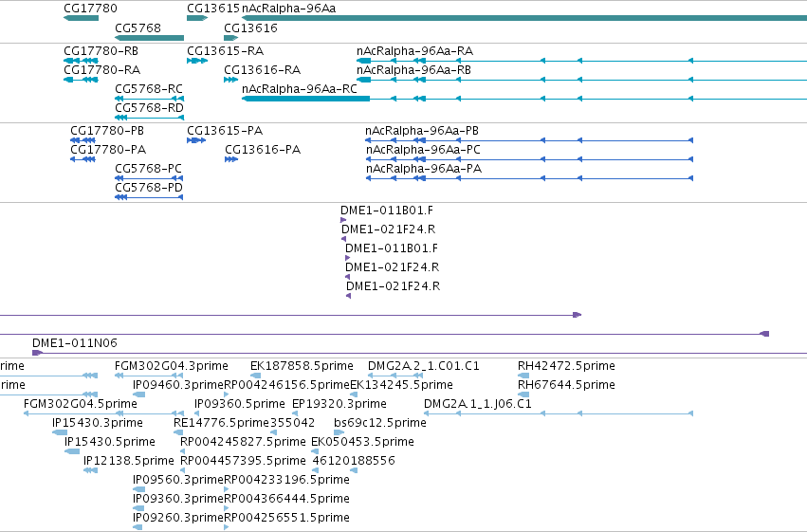Open protein CG5768-PD
This screenshot has height=532, width=807.
(x=149, y=188)
